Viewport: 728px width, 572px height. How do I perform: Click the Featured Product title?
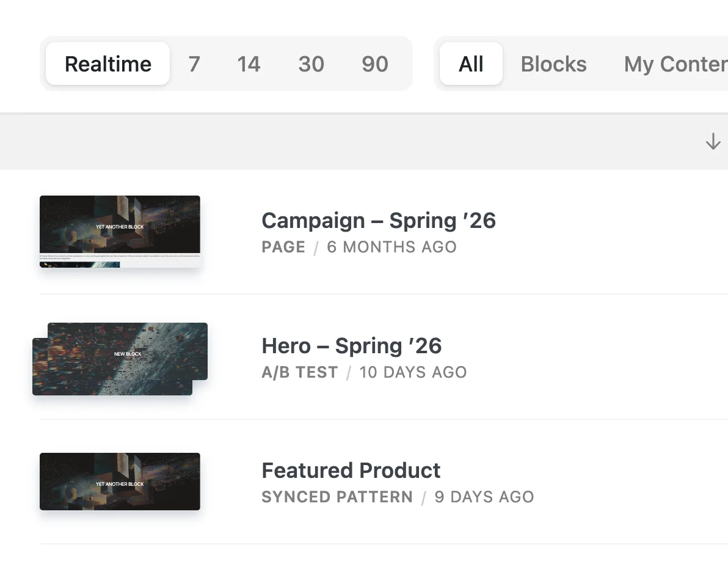(x=351, y=471)
